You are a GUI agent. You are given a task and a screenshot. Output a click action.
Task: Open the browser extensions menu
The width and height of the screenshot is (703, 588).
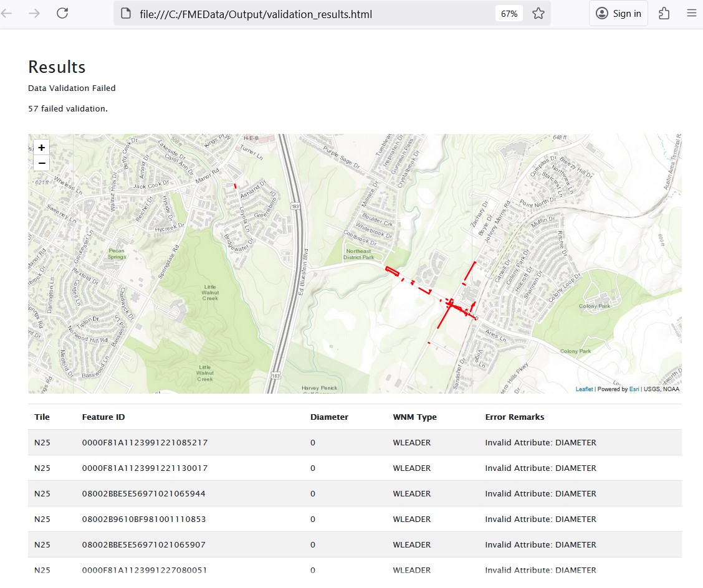[664, 13]
